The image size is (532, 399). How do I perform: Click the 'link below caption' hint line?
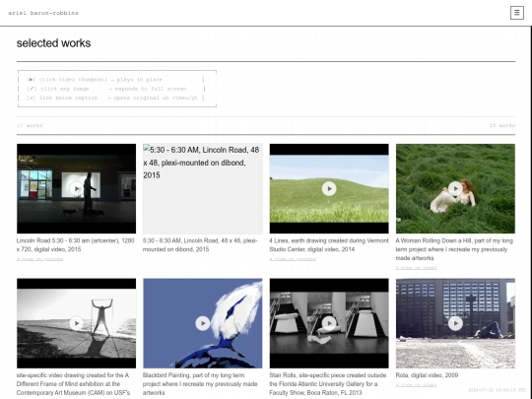click(x=112, y=99)
